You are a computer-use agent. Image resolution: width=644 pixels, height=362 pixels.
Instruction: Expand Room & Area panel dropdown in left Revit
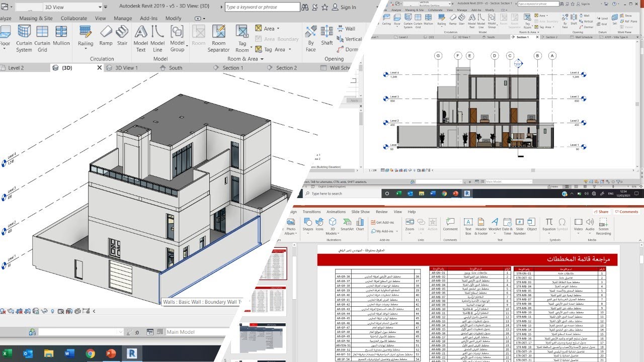tap(263, 59)
